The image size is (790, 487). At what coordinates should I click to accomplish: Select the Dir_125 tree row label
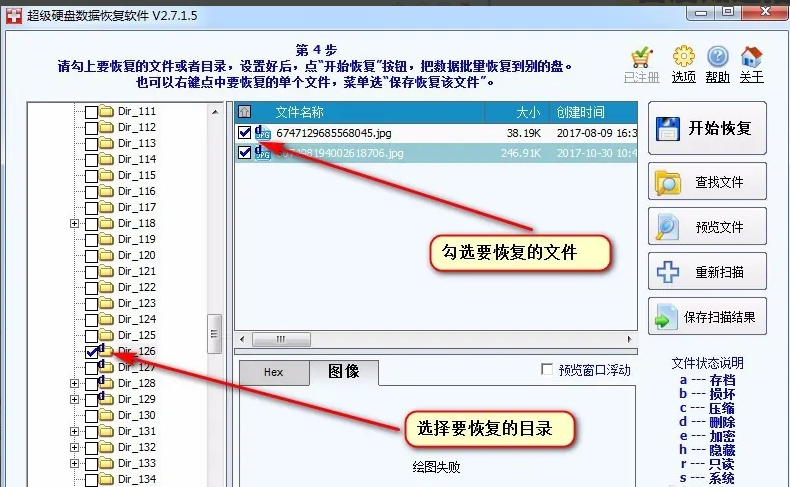point(137,335)
